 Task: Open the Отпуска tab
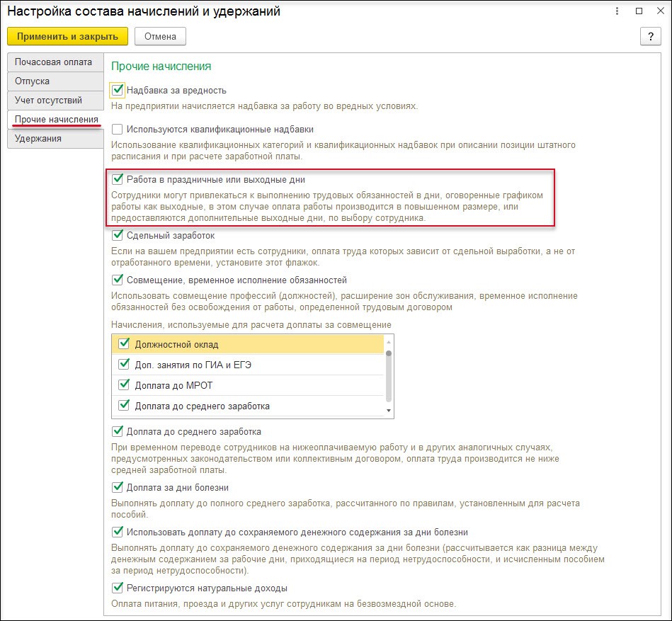click(x=55, y=81)
